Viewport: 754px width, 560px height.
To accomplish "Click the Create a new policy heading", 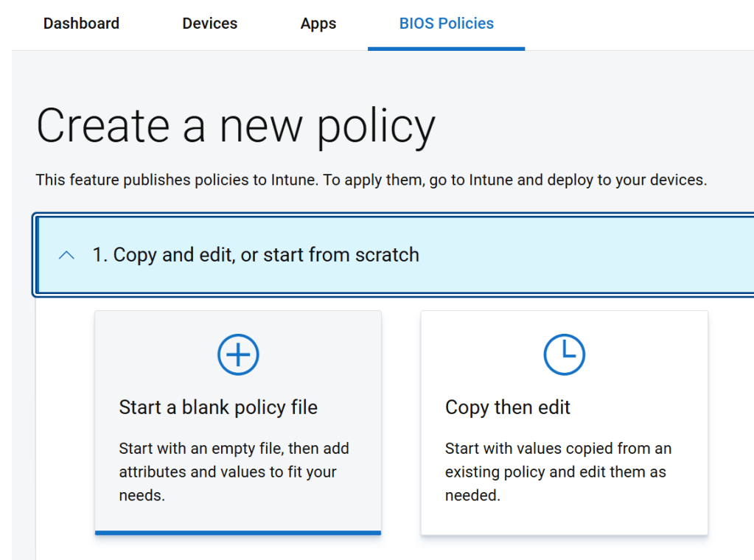I will click(236, 126).
